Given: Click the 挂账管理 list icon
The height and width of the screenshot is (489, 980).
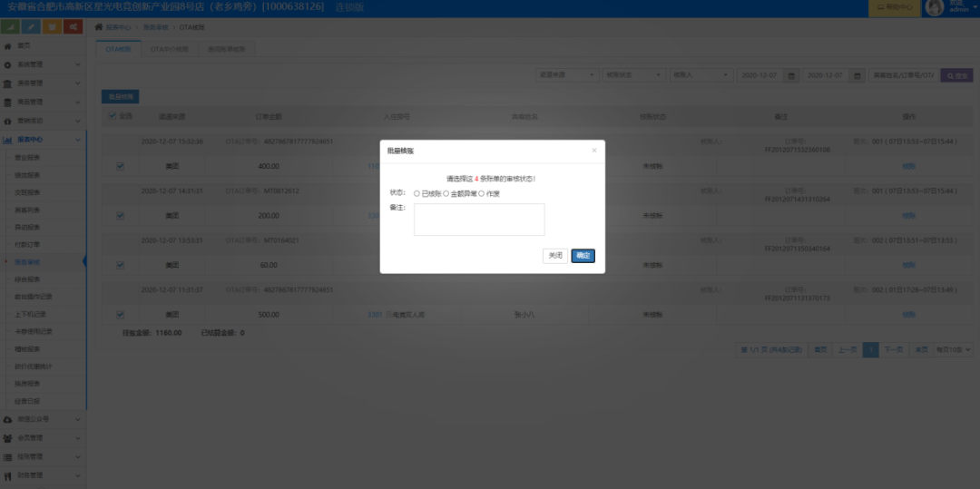Looking at the screenshot, I should (7, 457).
